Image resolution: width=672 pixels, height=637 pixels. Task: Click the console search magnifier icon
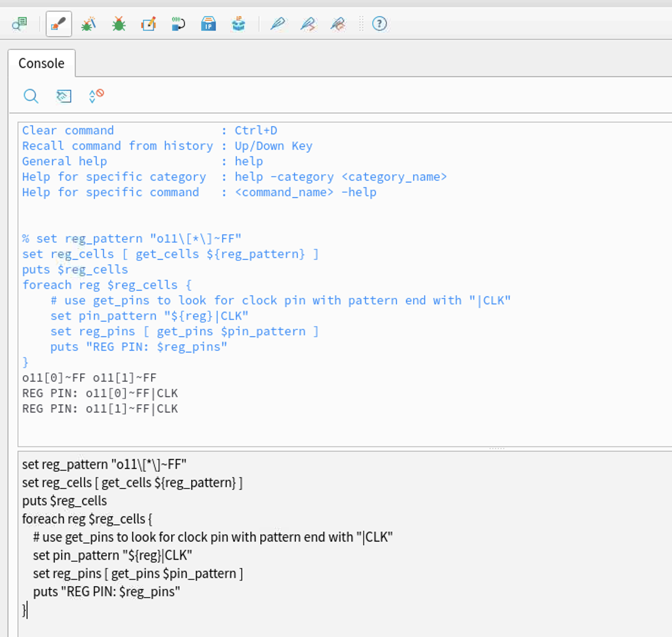(31, 96)
